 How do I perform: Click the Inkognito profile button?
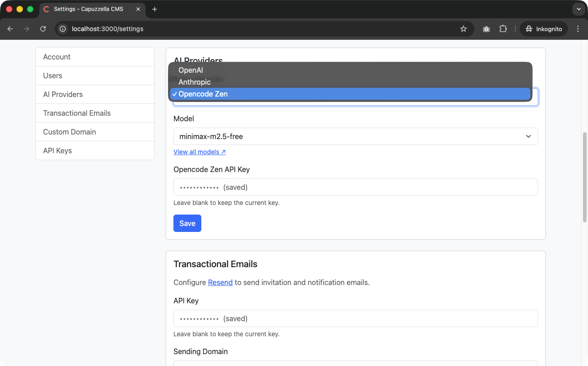click(x=544, y=29)
